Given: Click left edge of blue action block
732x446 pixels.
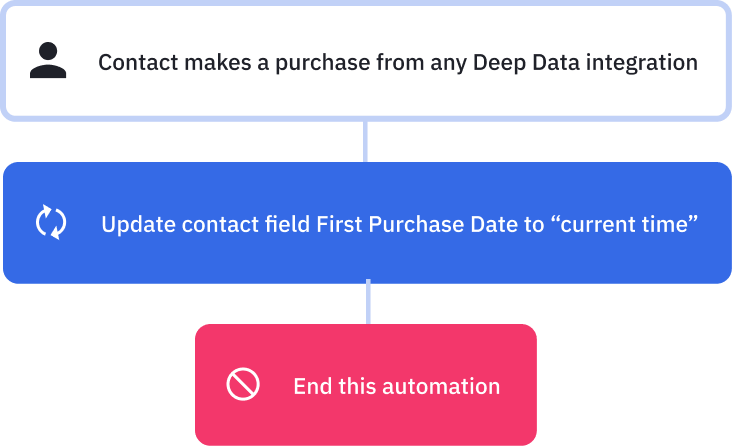Looking at the screenshot, I should pos(8,223).
